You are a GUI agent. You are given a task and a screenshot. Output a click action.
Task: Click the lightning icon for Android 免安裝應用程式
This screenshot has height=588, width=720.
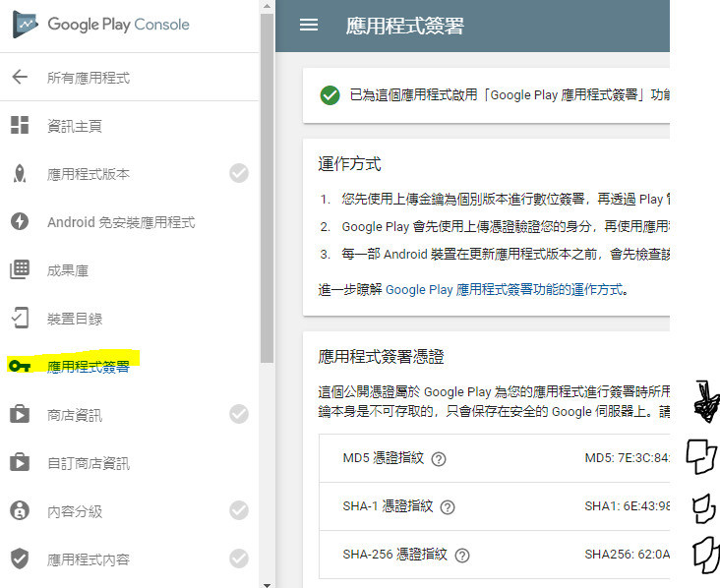click(x=20, y=222)
